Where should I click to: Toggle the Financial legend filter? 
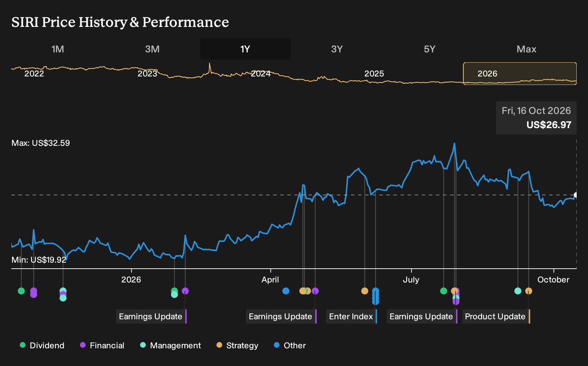[102, 345]
